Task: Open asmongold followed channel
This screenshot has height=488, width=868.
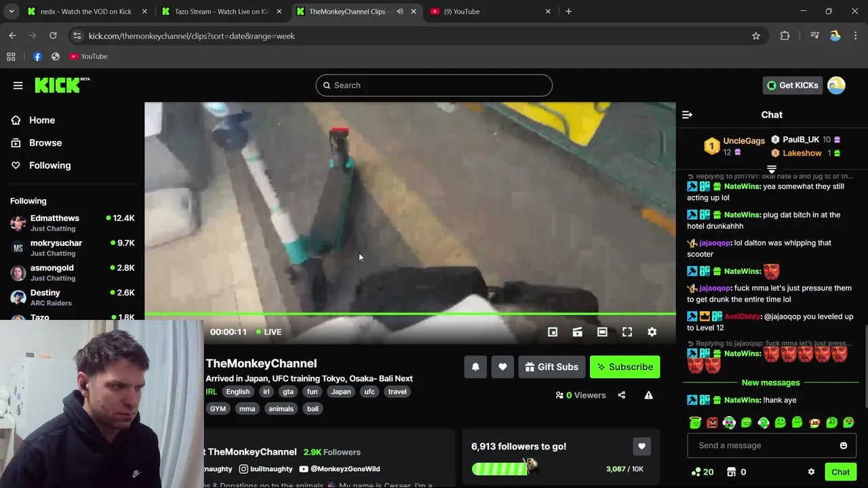Action: (72, 272)
